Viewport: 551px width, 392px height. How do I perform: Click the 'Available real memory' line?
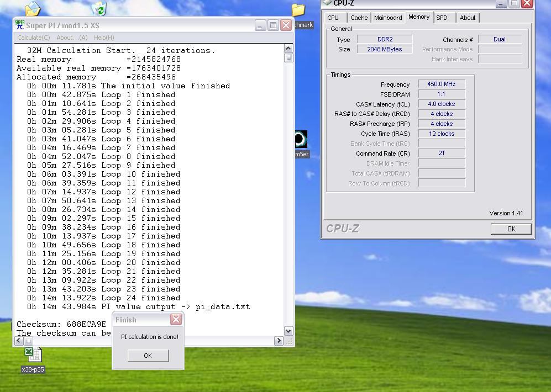(98, 68)
